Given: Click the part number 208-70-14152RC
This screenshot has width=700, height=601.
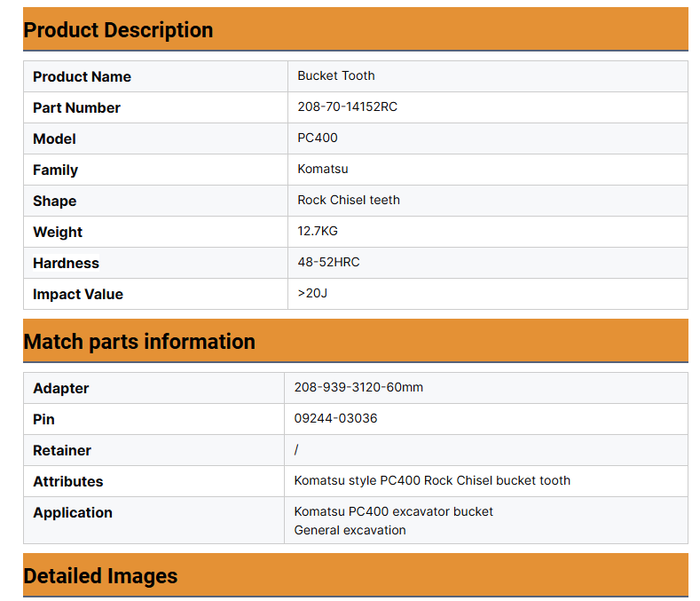Looking at the screenshot, I should pyautogui.click(x=347, y=107).
